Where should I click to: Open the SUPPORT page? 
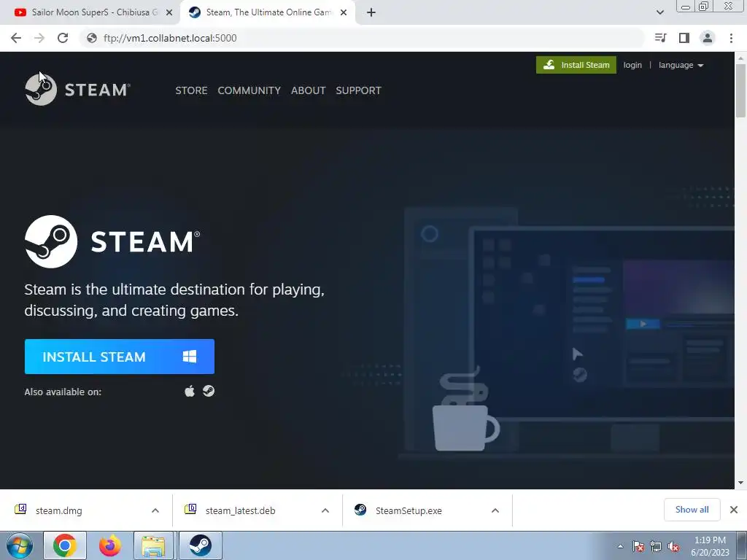[358, 90]
